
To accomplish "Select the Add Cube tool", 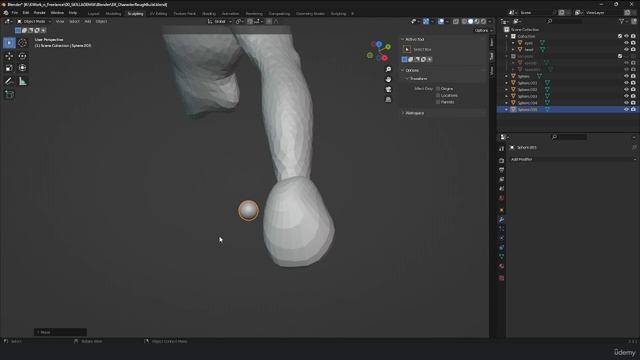I will pyautogui.click(x=9, y=94).
